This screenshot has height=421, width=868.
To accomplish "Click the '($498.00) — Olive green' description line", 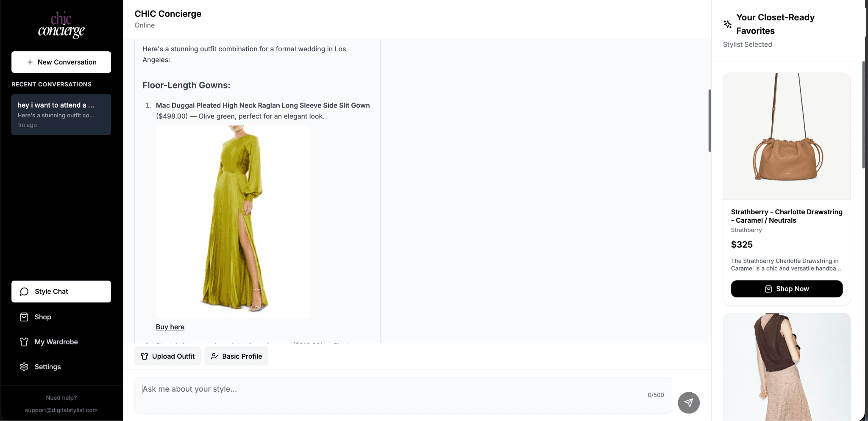I will 240,116.
